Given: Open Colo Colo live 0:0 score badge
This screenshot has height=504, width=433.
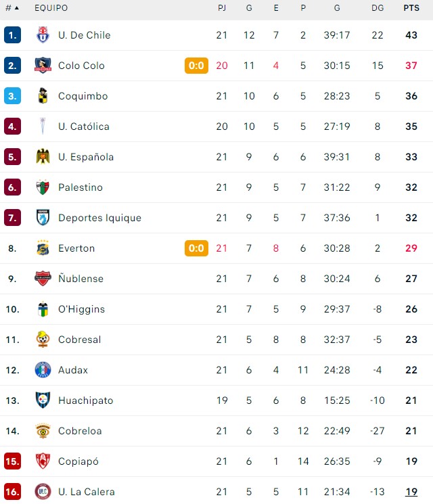Looking at the screenshot, I should pos(196,65).
